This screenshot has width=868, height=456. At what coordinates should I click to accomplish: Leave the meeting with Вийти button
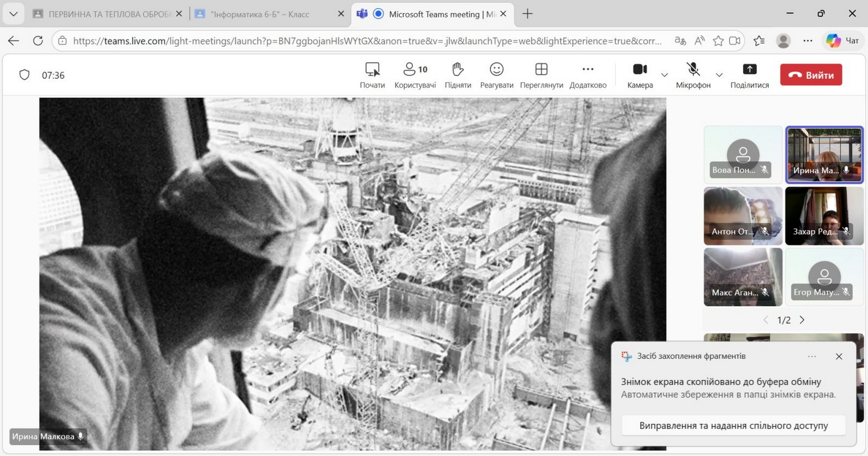[810, 75]
